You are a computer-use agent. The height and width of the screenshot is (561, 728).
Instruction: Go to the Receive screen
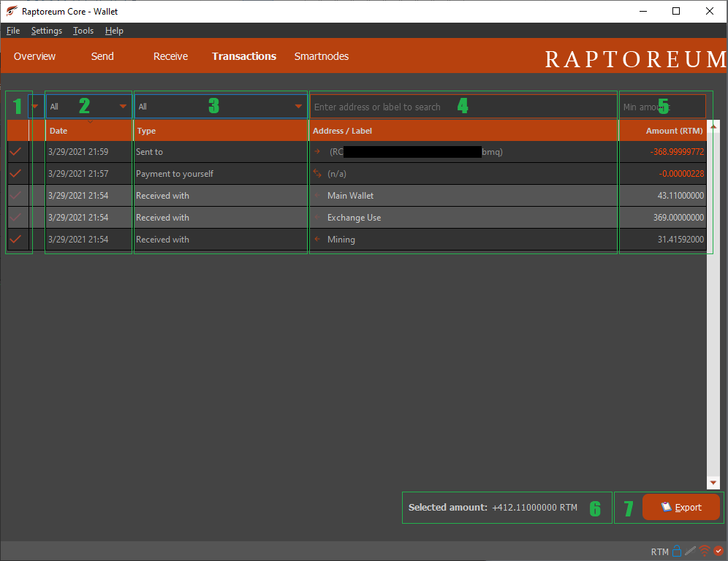tap(170, 56)
